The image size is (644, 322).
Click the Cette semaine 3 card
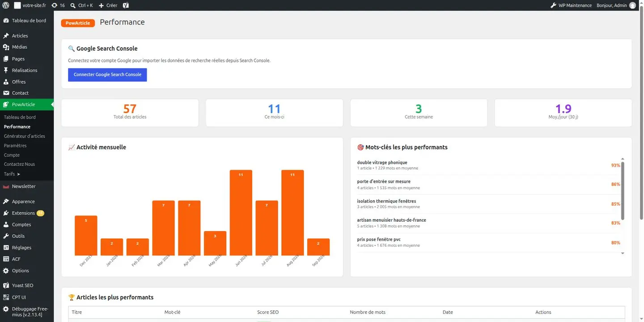click(x=419, y=113)
